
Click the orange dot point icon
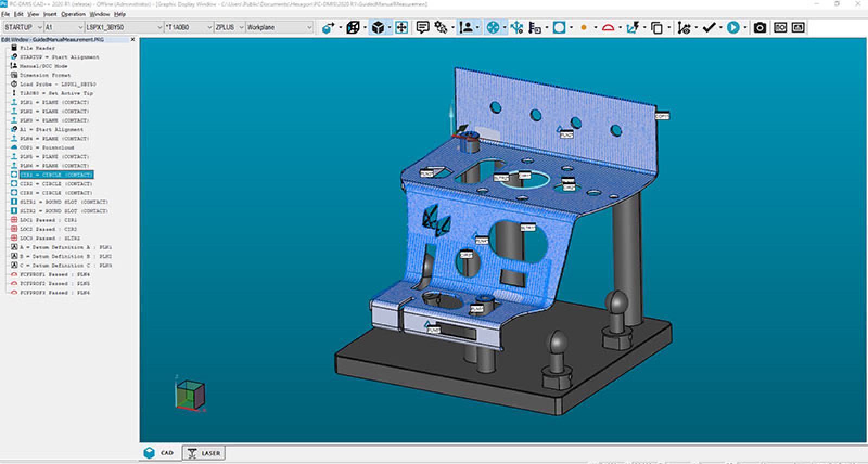tap(584, 28)
